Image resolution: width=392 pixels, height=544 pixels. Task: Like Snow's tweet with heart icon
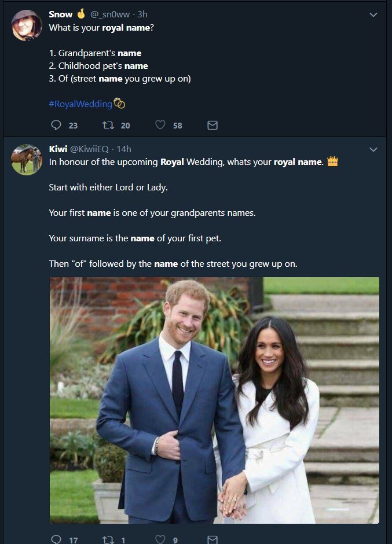(x=160, y=125)
